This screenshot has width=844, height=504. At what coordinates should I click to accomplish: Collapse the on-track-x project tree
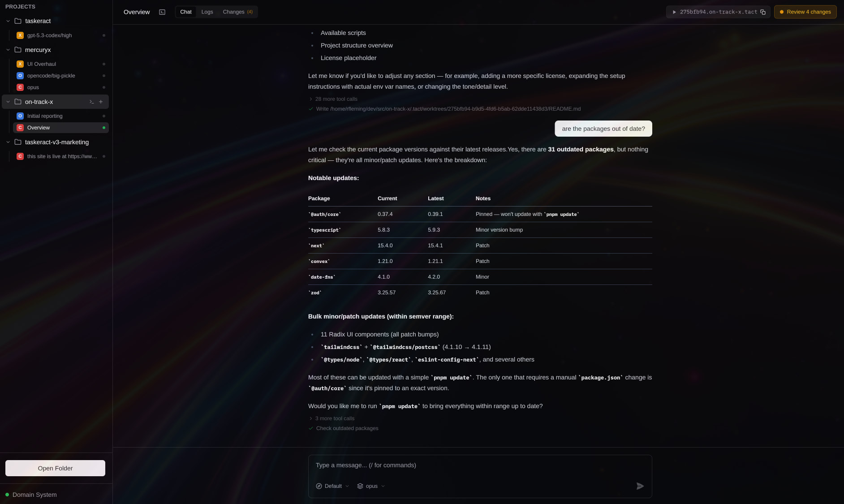pyautogui.click(x=8, y=102)
